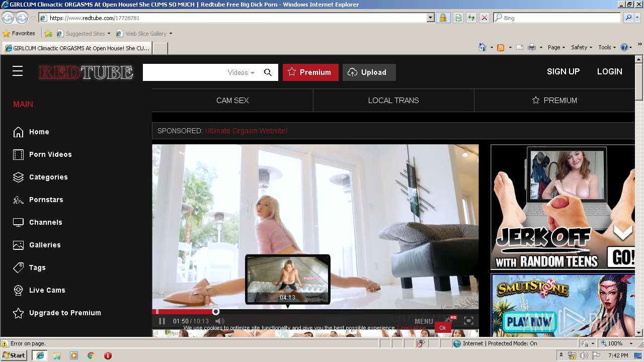Click the Upload button
Viewport: 644px width, 362px height.
click(x=369, y=72)
